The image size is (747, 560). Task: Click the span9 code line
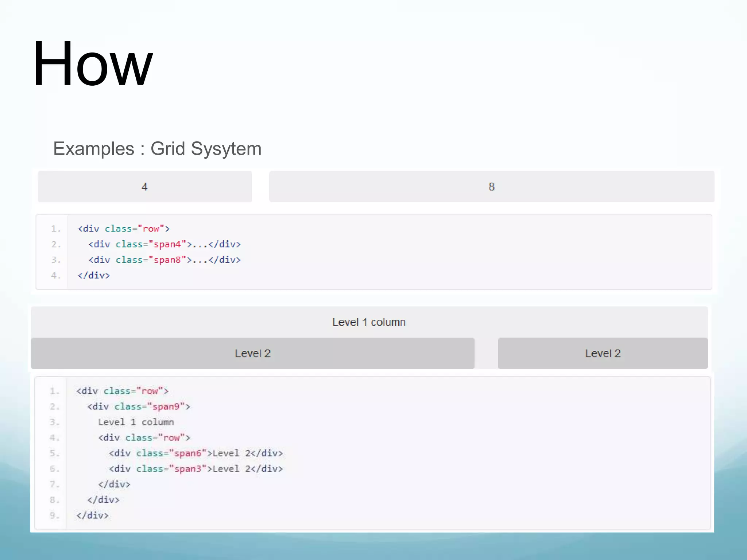pyautogui.click(x=139, y=407)
